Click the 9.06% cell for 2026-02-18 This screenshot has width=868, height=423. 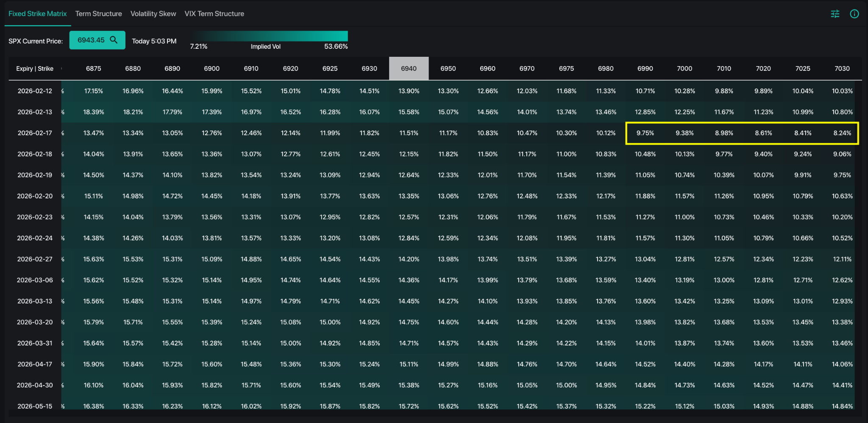(x=842, y=154)
